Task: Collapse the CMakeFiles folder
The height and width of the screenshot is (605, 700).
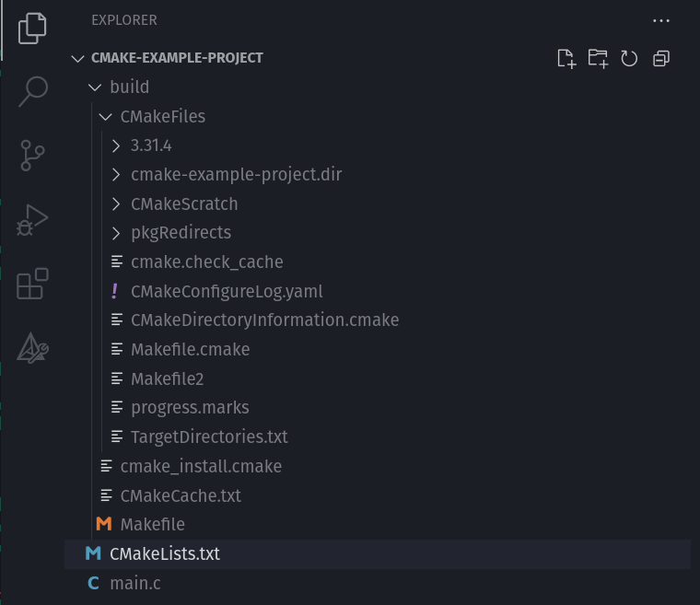Action: [x=162, y=117]
